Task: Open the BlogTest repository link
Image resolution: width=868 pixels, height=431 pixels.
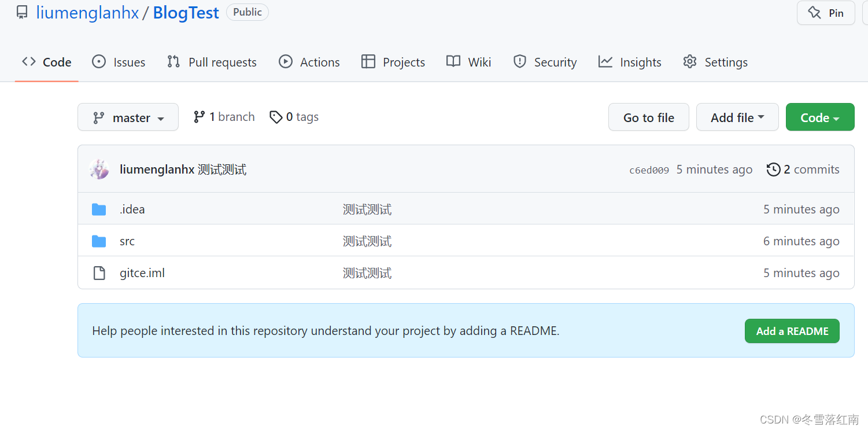Action: 186,13
